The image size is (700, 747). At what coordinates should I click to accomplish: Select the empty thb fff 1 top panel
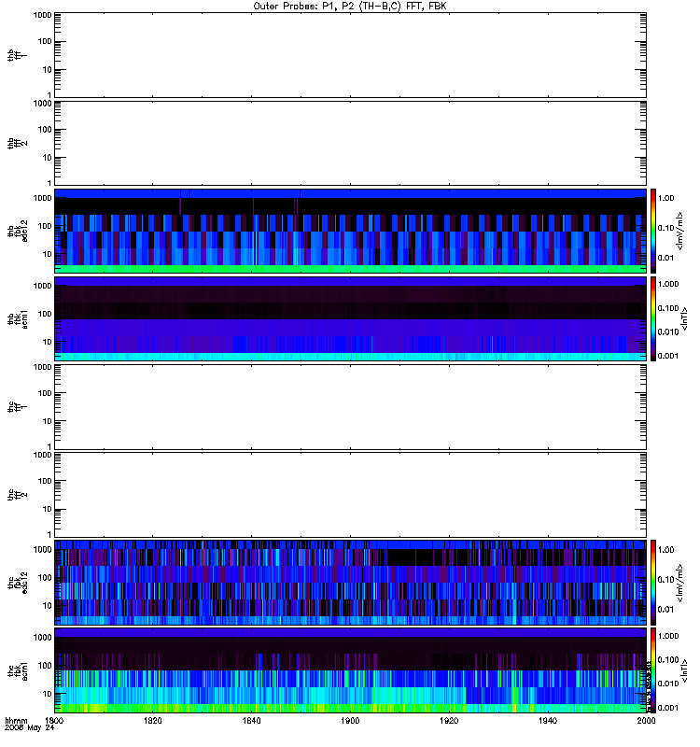[x=350, y=55]
